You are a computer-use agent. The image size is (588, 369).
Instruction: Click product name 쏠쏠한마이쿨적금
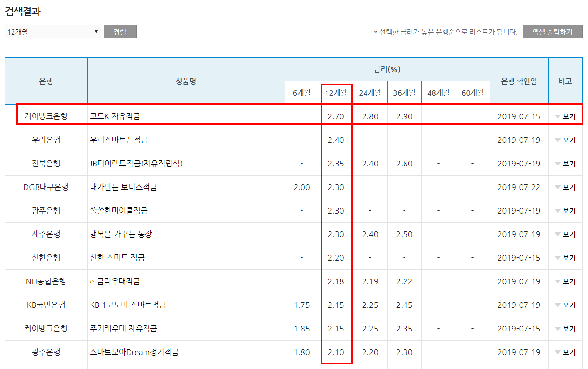pyautogui.click(x=119, y=211)
